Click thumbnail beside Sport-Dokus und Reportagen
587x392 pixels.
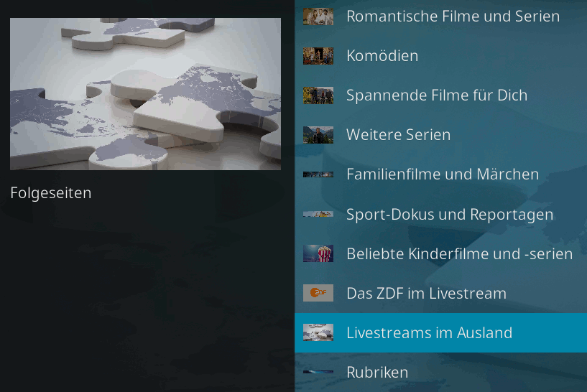click(318, 214)
